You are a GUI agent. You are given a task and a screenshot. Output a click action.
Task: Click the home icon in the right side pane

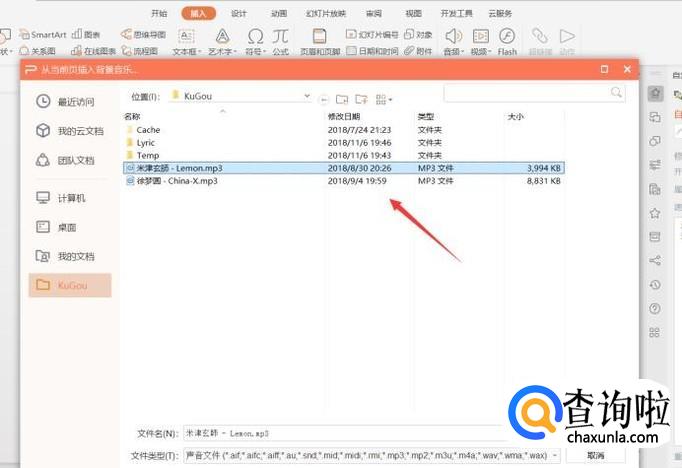655,93
